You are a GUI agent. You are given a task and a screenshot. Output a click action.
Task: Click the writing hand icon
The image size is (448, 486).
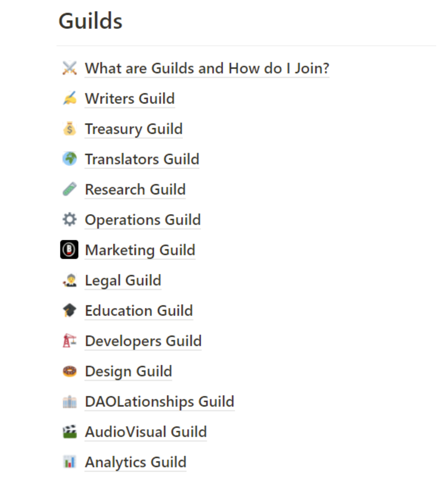pos(69,98)
